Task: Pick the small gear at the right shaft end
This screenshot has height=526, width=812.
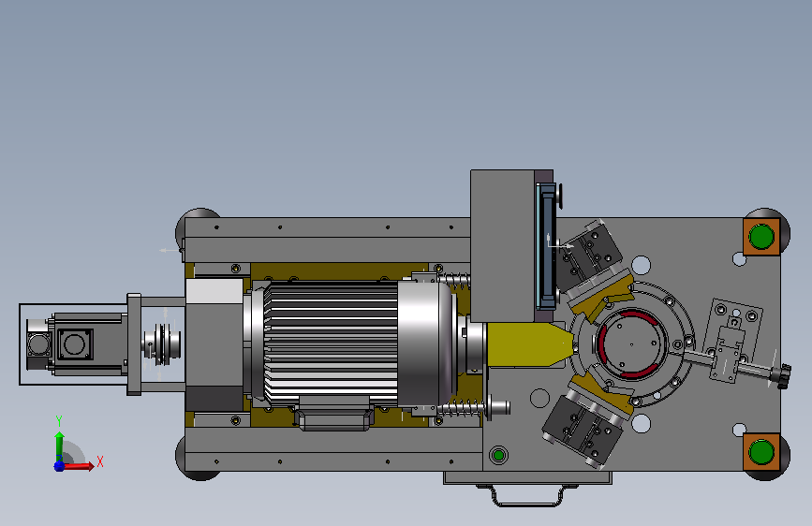Action: (784, 375)
